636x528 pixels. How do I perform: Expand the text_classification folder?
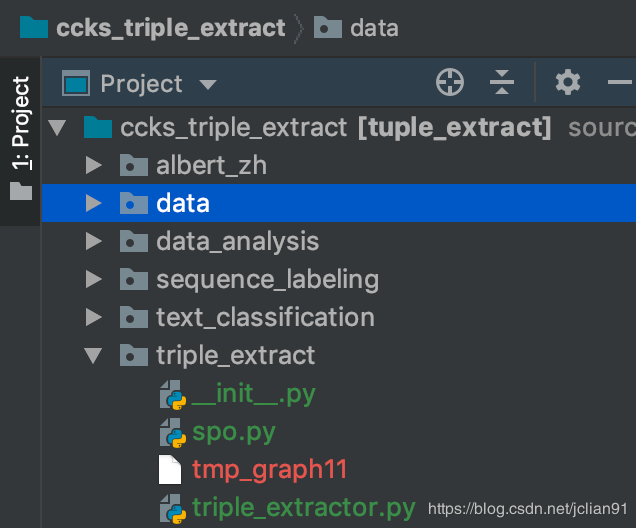(94, 317)
